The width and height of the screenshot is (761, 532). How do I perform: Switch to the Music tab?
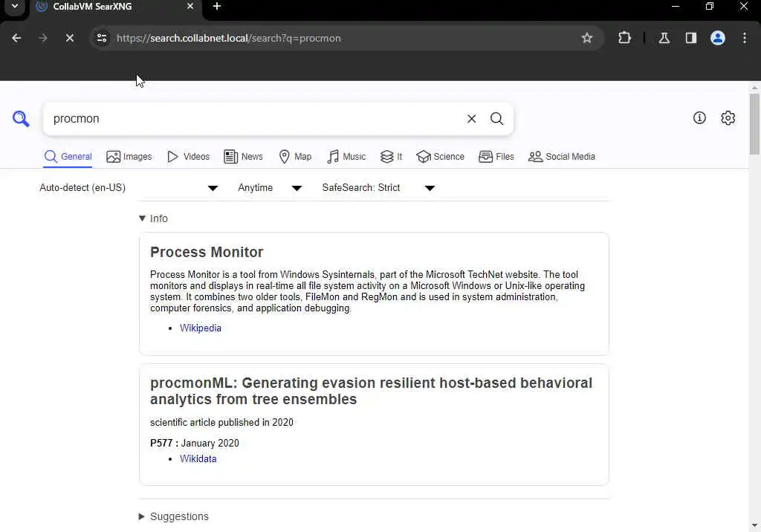click(346, 157)
